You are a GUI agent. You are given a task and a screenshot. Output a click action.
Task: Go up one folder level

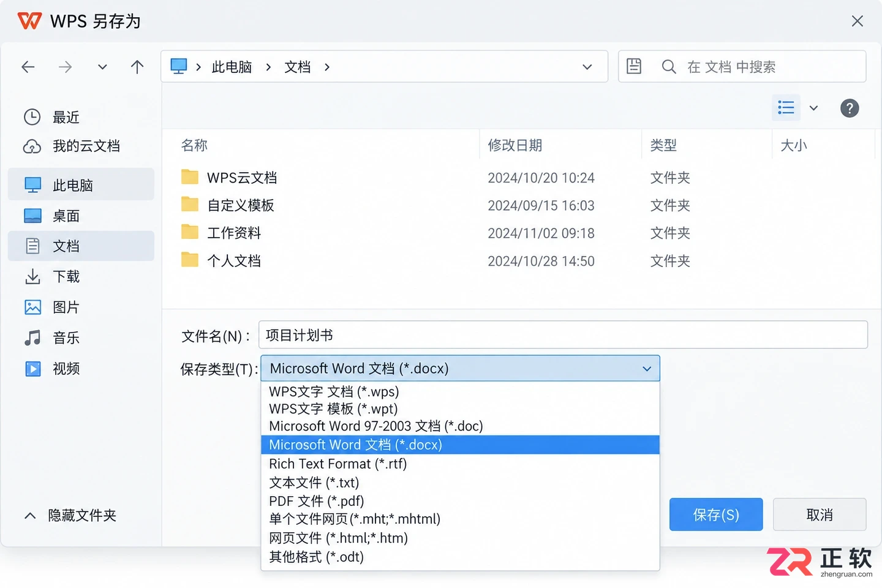[137, 67]
